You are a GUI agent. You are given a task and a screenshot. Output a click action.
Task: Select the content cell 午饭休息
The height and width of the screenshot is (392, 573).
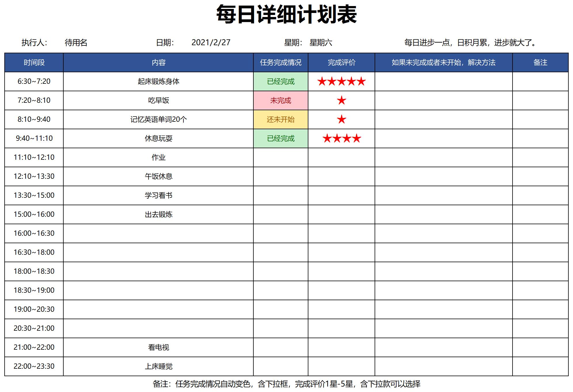(x=158, y=176)
